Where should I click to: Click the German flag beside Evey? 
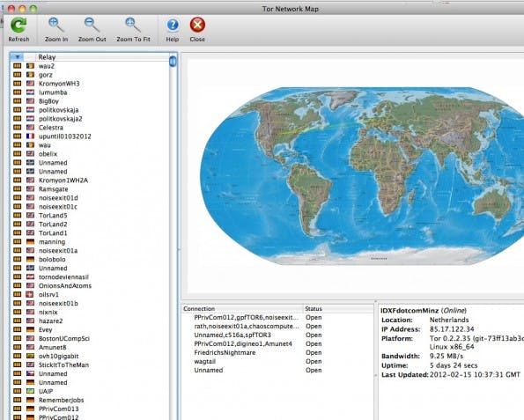(x=31, y=329)
